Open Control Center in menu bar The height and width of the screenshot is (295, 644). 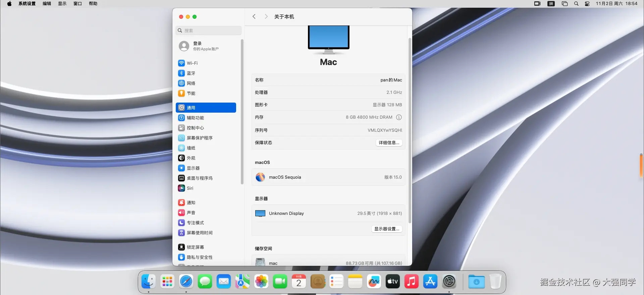pyautogui.click(x=587, y=4)
